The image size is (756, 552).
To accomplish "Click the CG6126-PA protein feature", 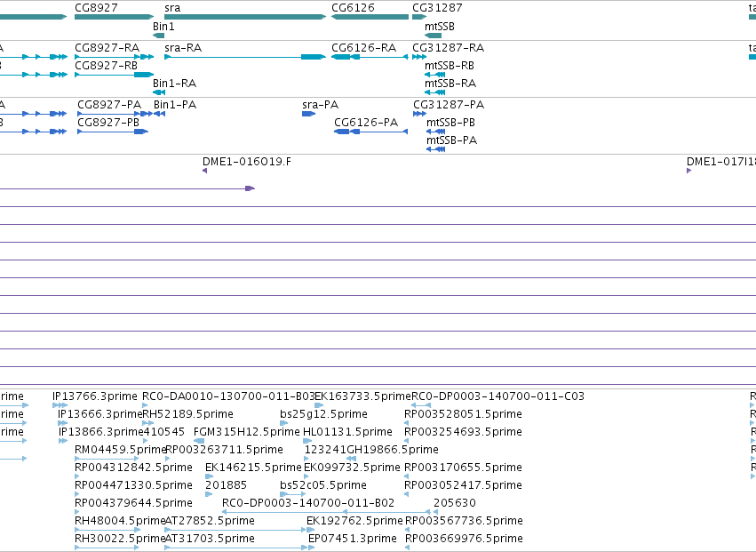I will click(x=370, y=132).
